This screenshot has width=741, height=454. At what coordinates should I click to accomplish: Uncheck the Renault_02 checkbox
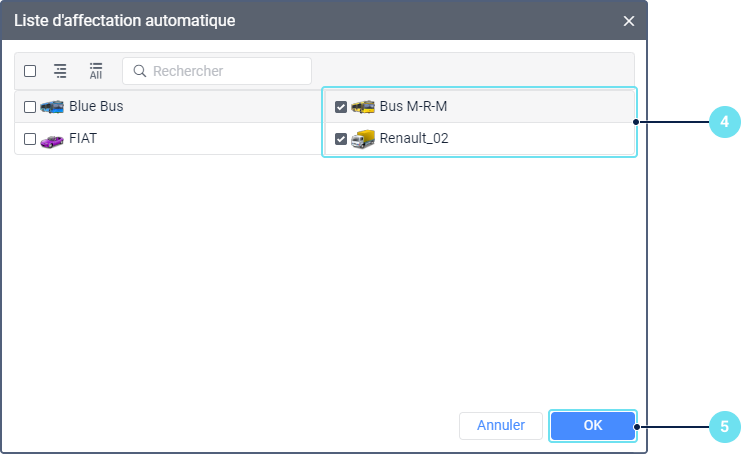341,140
